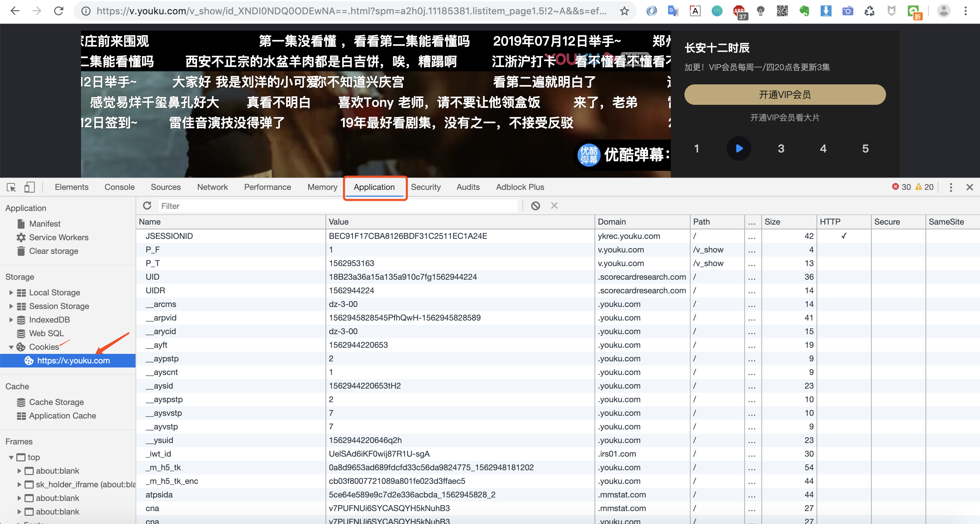
Task: Expand the Session Storage tree item
Action: click(11, 306)
